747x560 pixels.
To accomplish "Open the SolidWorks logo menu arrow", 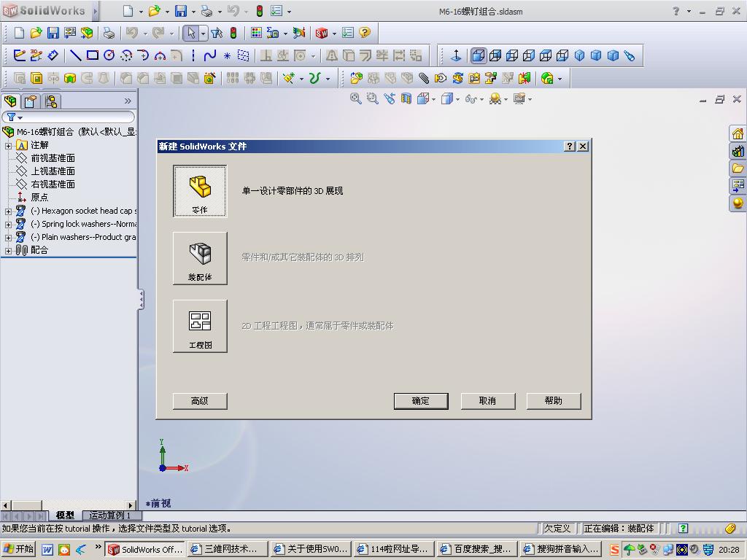I will pyautogui.click(x=95, y=10).
